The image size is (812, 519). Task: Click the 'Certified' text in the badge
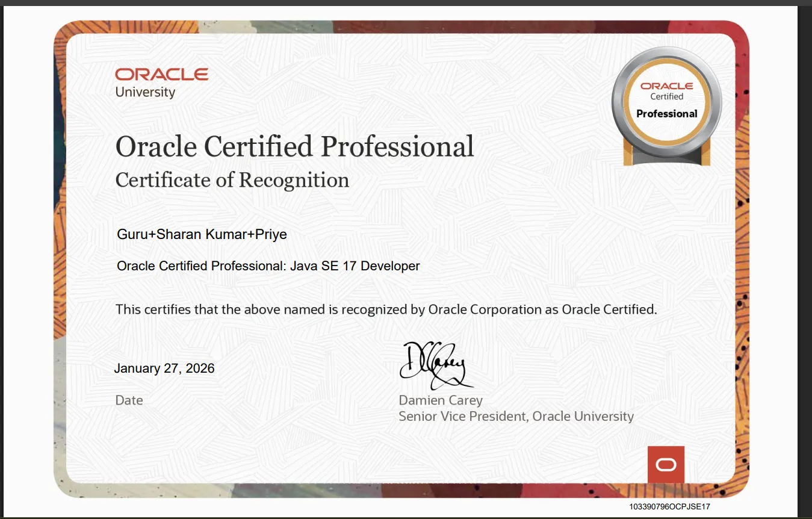pos(668,96)
